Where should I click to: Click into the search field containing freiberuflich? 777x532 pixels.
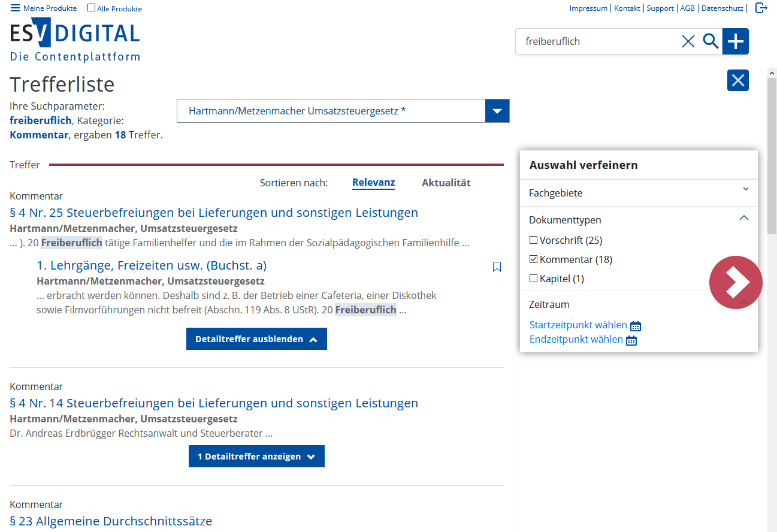click(x=599, y=41)
